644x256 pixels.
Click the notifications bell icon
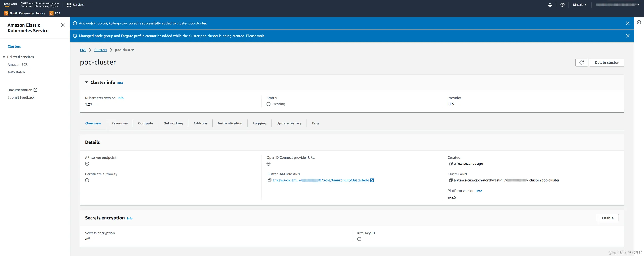coord(550,5)
